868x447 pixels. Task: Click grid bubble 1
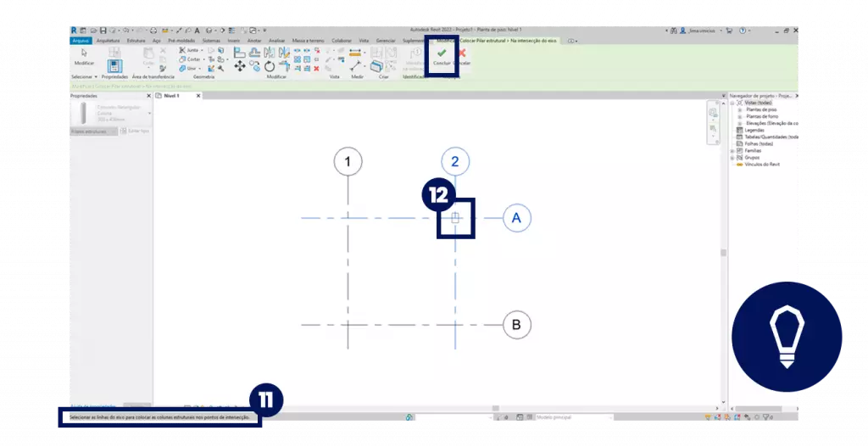pyautogui.click(x=348, y=162)
